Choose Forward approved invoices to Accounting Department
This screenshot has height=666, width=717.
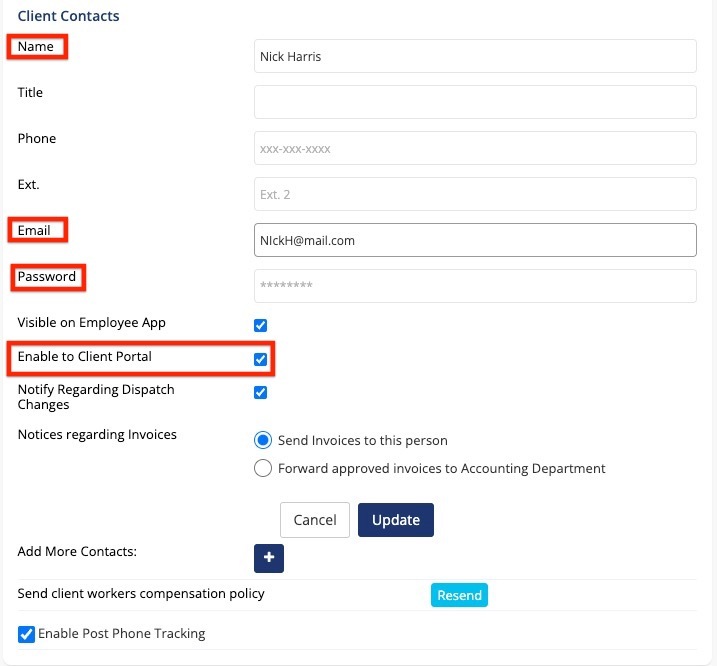tap(263, 468)
